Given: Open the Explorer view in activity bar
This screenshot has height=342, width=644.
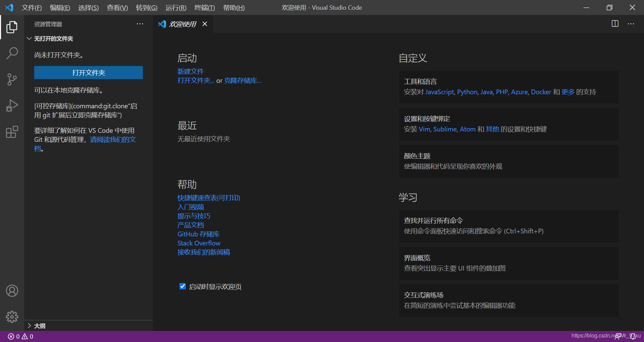Looking at the screenshot, I should tap(12, 27).
